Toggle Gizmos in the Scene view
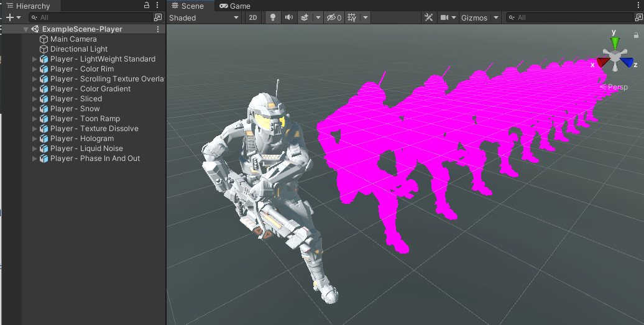644x325 pixels. click(474, 17)
